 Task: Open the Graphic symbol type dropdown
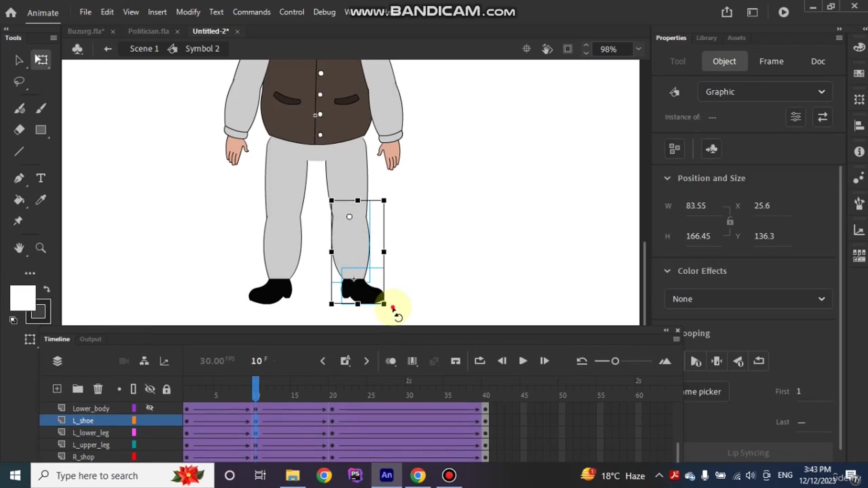tap(764, 91)
